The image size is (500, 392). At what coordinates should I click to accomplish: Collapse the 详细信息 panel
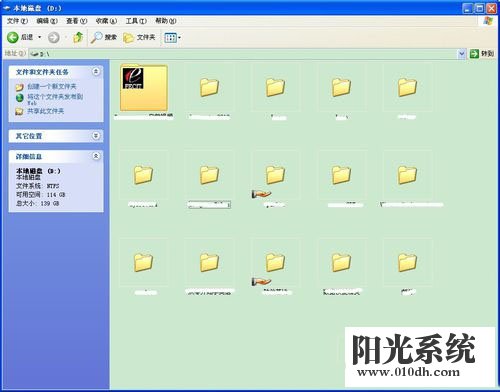(x=96, y=156)
